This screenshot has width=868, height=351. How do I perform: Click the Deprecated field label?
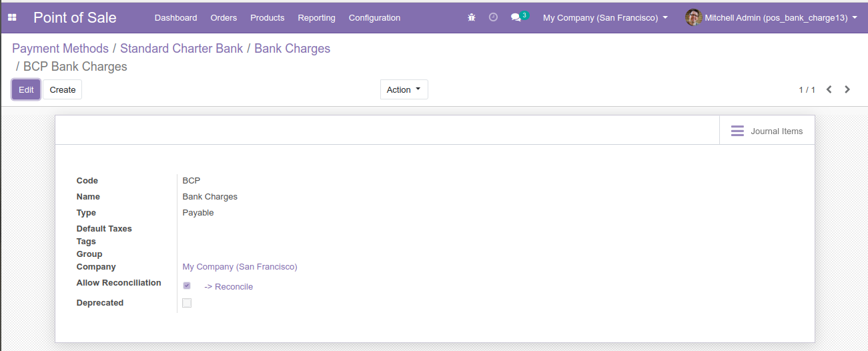click(x=100, y=303)
